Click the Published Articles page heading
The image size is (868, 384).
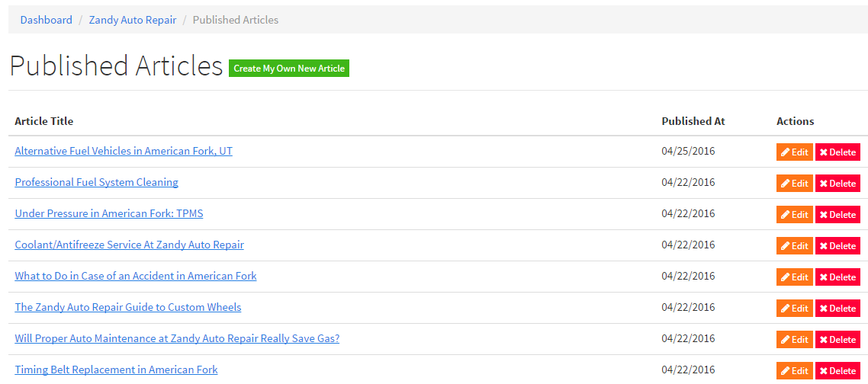[116, 66]
